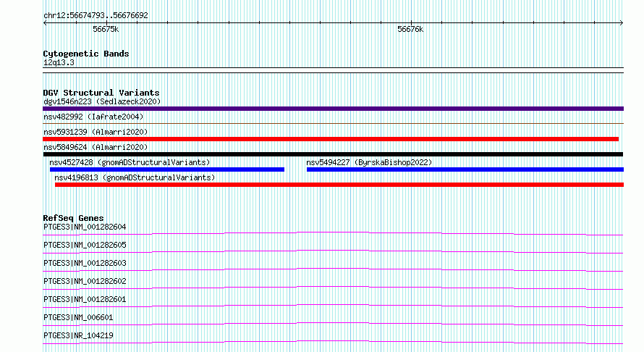Click the nsv5494227 (ByrskaBishop2022) label
This screenshot has width=644, height=352.
tap(369, 162)
